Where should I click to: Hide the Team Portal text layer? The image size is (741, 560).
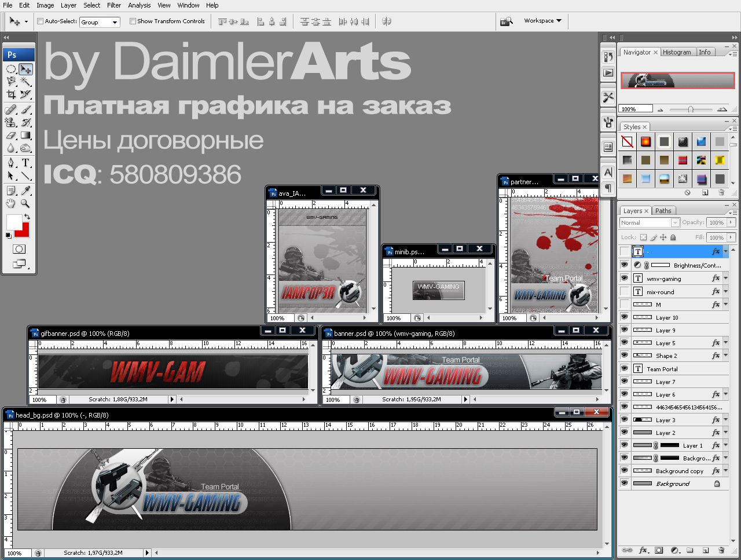point(624,368)
